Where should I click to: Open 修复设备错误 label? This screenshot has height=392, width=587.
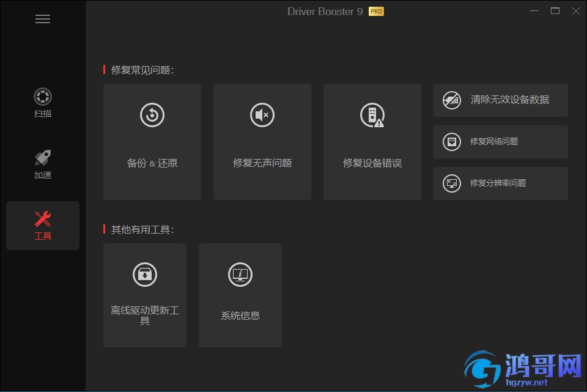pyautogui.click(x=372, y=163)
